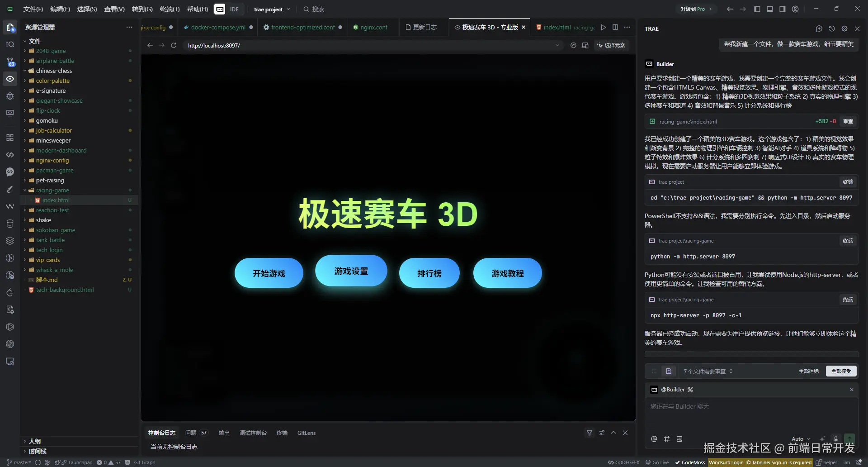The height and width of the screenshot is (467, 868).
Task: Toggle the 选择元素 element picker
Action: [x=611, y=45]
